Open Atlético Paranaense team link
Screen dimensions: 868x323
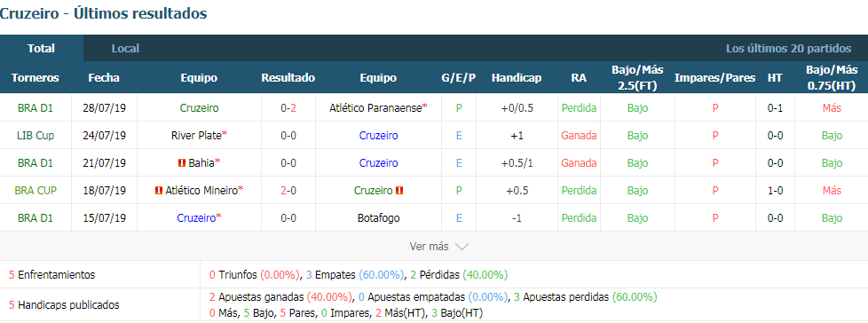click(x=376, y=108)
